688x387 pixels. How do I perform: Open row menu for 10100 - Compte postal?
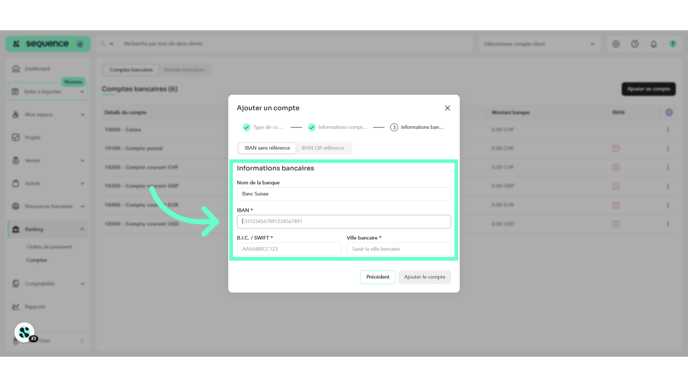(668, 149)
